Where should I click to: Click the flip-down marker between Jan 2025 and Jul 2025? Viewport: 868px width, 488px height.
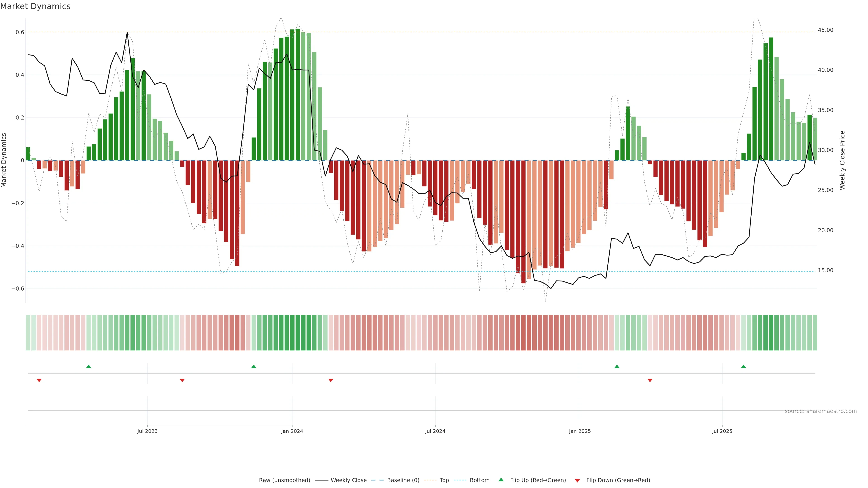point(650,380)
